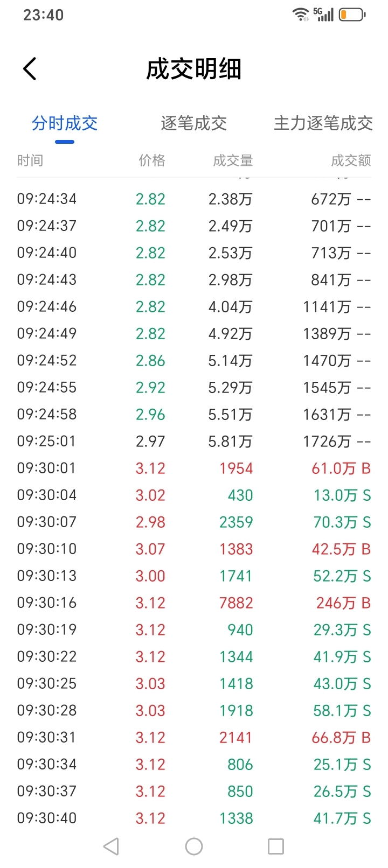This screenshot has height=868, width=388.
Task: Select the 分时成交 tab
Action: point(65,123)
